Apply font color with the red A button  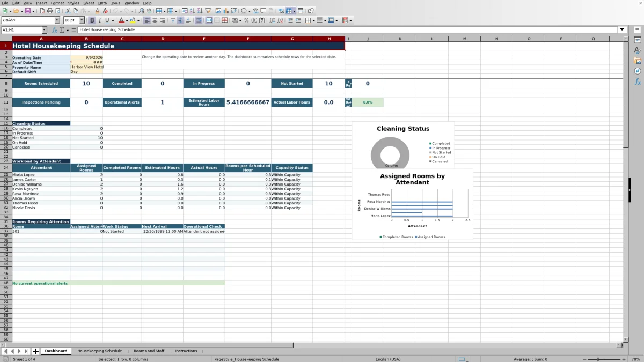coord(121,20)
